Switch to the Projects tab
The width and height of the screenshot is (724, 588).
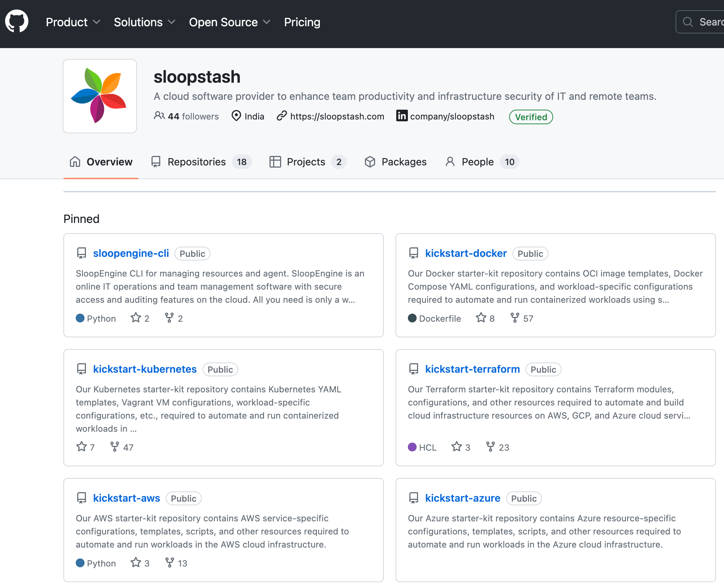click(x=308, y=162)
